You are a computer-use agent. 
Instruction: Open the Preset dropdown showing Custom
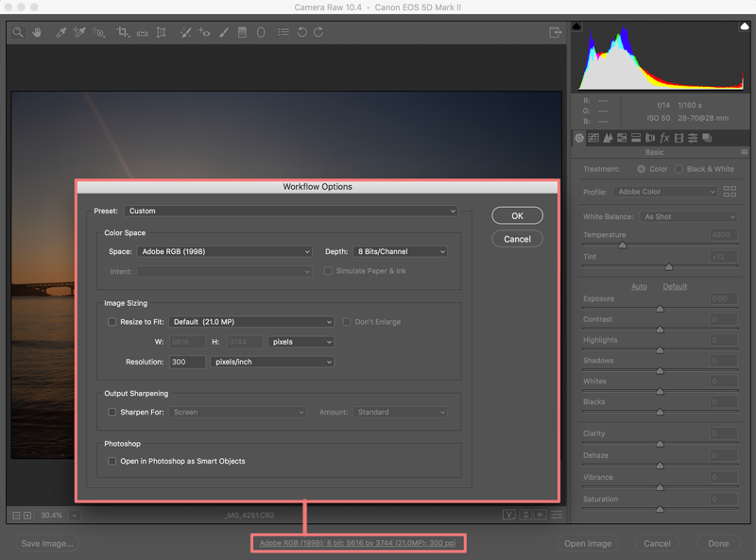tap(291, 212)
